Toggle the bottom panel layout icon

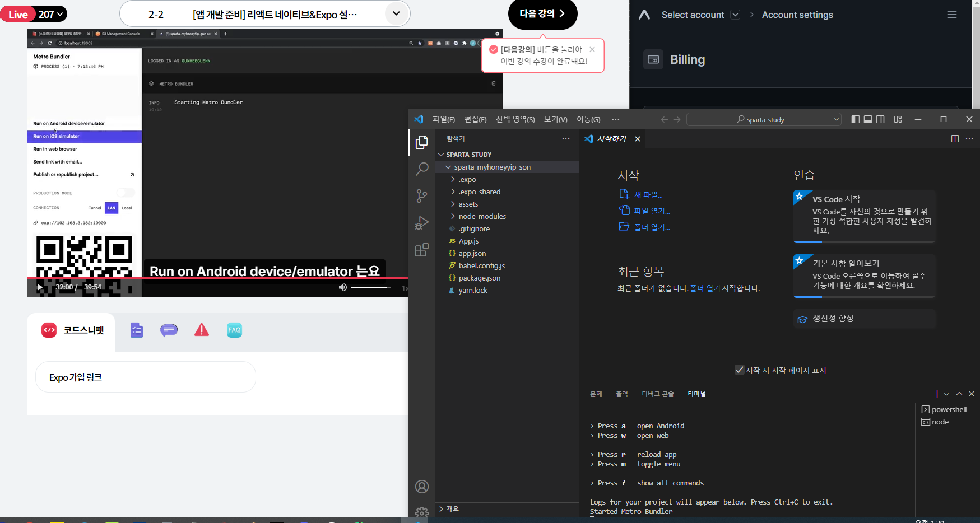tap(868, 119)
